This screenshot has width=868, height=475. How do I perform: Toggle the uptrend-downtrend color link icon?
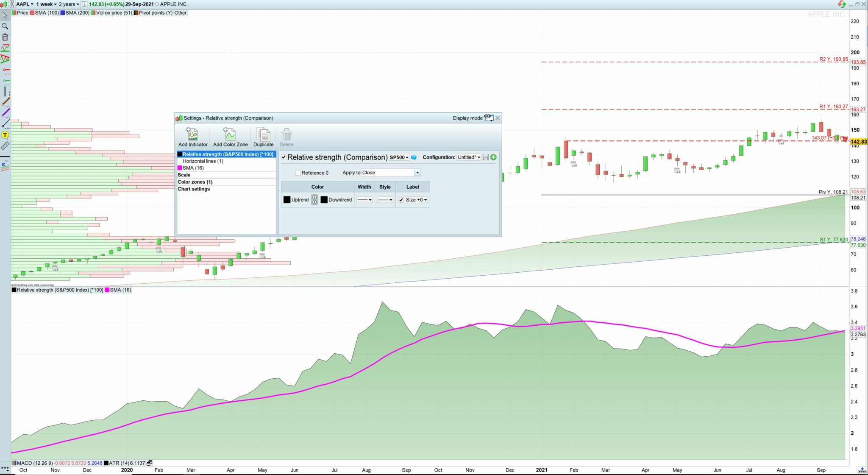point(314,200)
